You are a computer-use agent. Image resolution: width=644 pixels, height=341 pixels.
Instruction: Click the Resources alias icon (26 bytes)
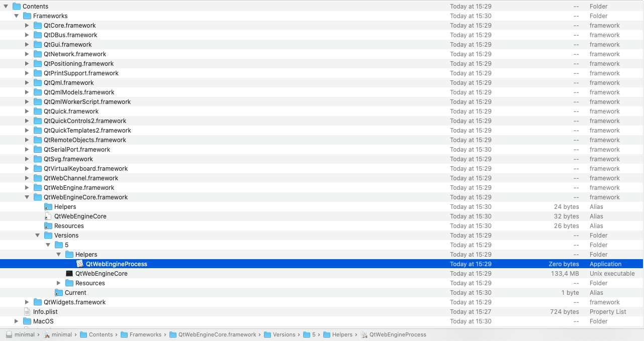point(48,226)
